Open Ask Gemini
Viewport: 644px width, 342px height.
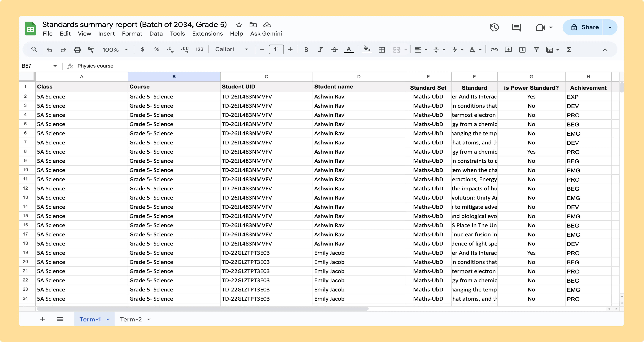click(266, 34)
